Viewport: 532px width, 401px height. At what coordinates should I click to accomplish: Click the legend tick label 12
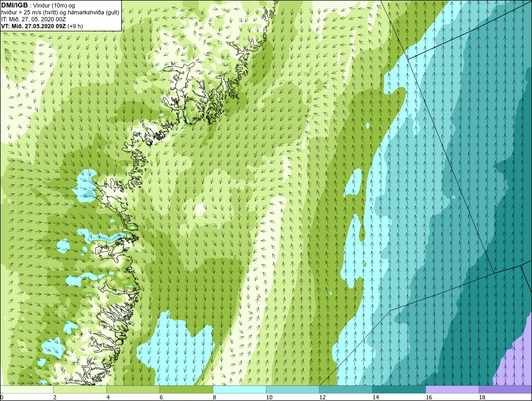[322, 398]
